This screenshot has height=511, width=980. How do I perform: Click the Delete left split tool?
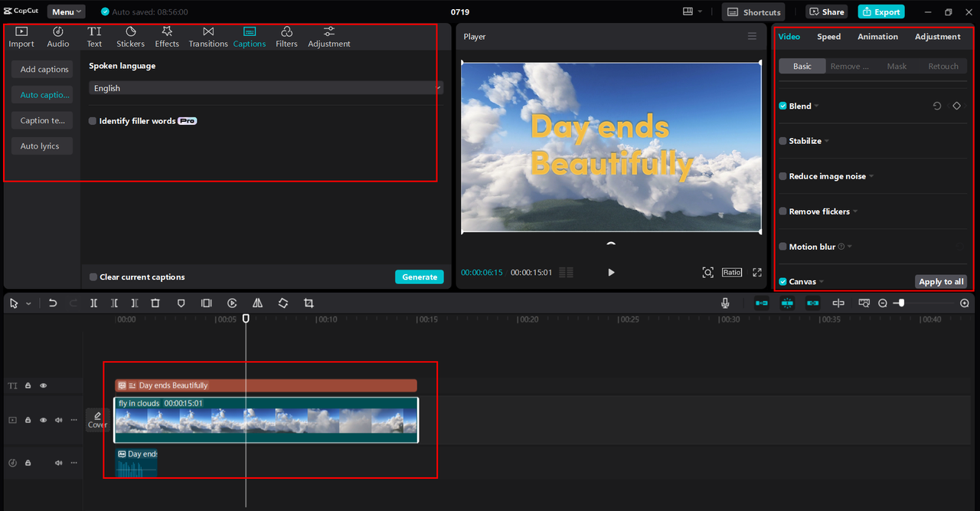pos(114,303)
